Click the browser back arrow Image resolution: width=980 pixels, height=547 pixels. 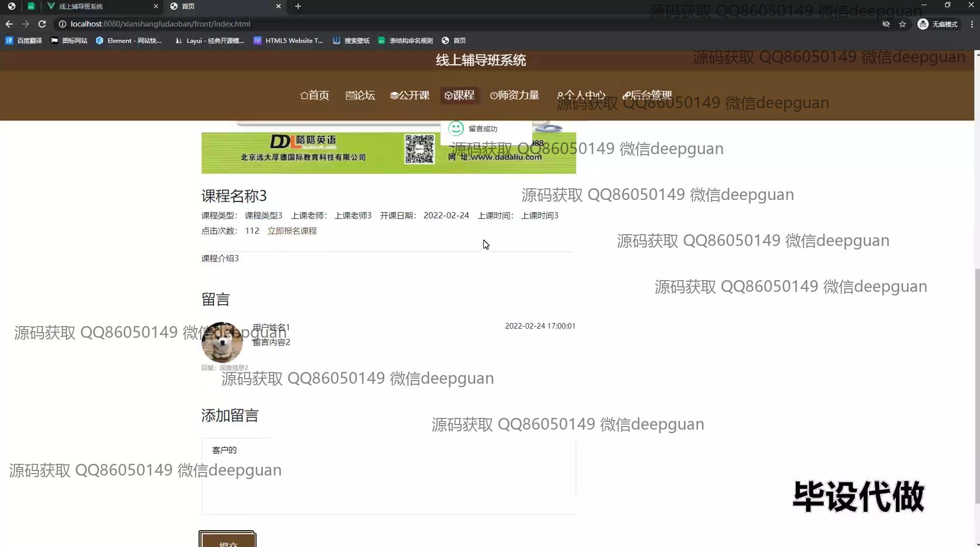(x=9, y=24)
